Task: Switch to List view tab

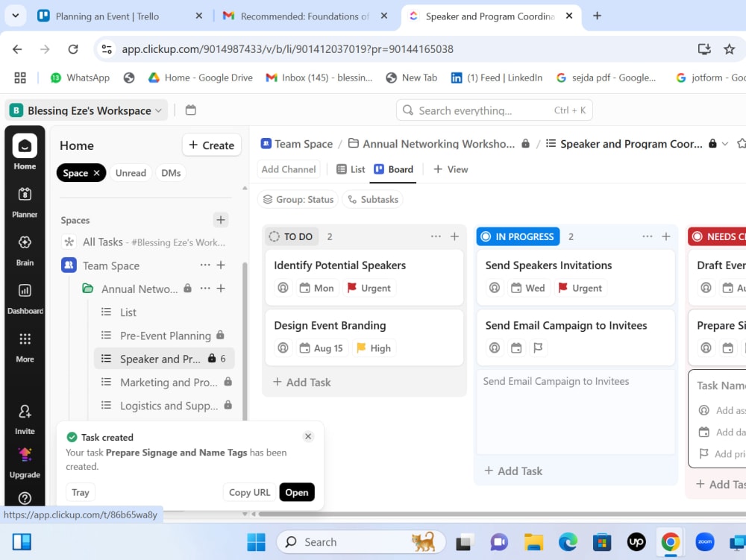Action: pos(351,169)
